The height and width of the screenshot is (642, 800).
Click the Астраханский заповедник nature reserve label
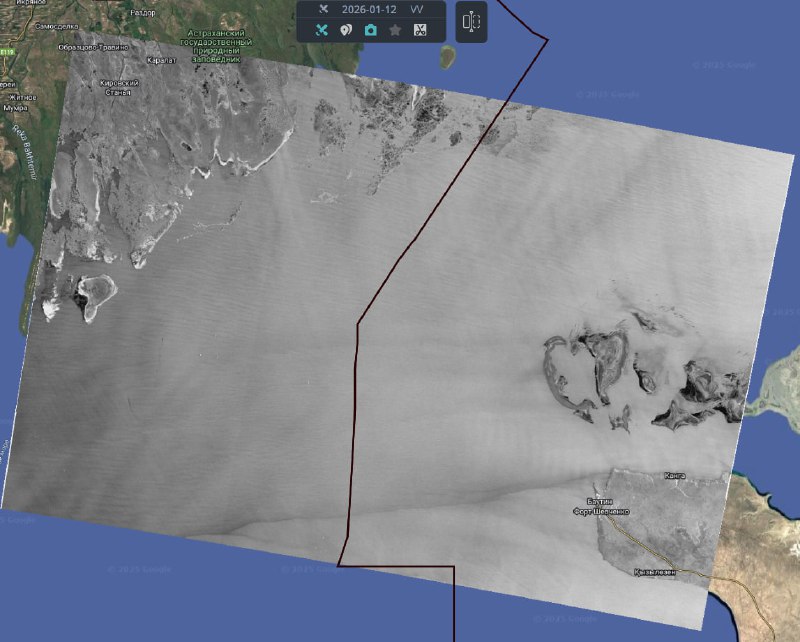click(x=219, y=45)
